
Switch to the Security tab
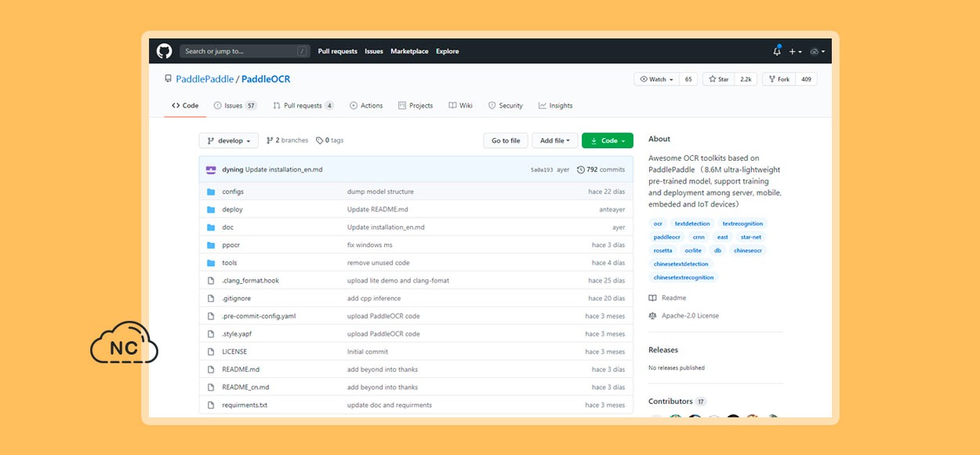pos(506,105)
